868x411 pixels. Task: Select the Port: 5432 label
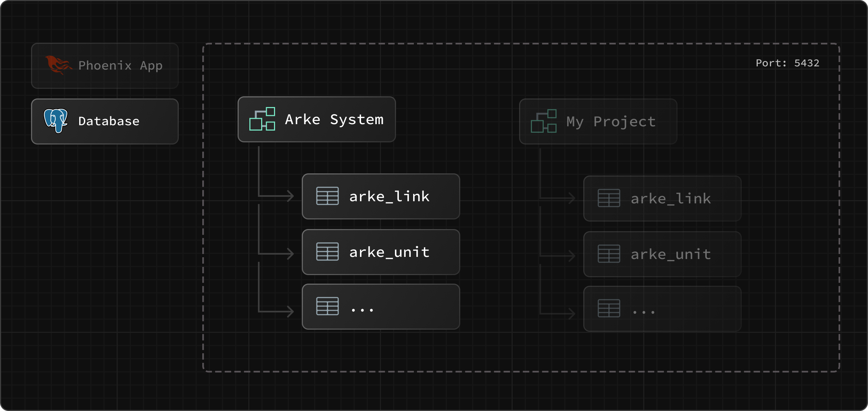click(787, 63)
